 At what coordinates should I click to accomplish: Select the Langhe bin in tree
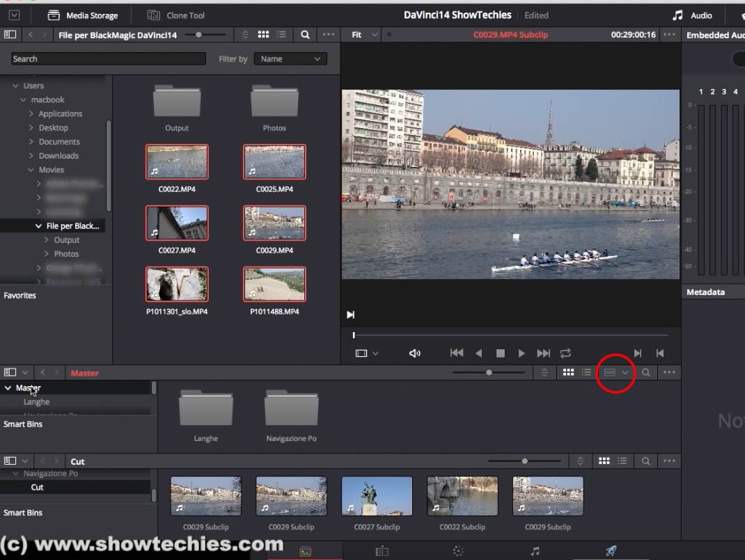click(37, 402)
